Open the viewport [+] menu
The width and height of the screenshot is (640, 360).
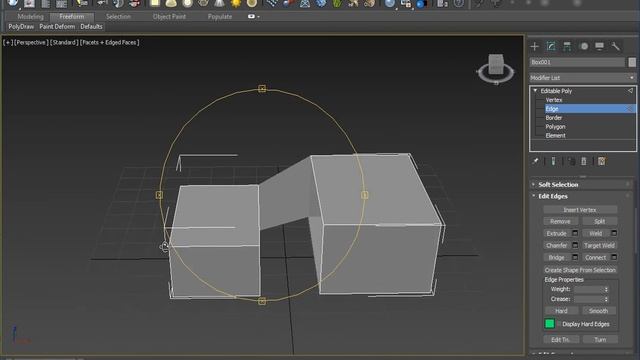[x=8, y=42]
